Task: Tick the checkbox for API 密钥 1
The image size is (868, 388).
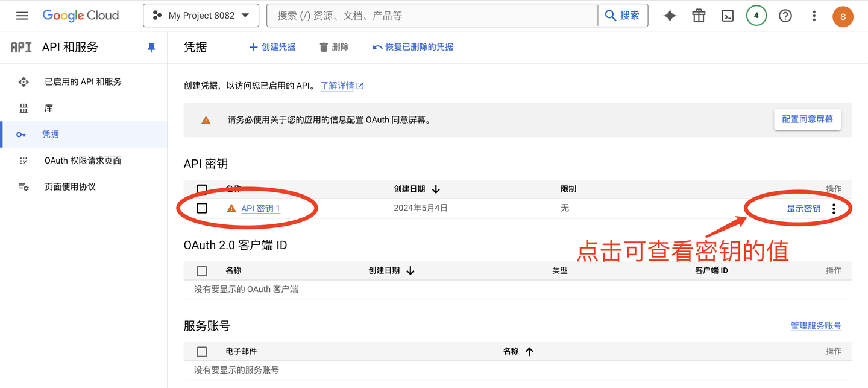Action: pos(202,208)
